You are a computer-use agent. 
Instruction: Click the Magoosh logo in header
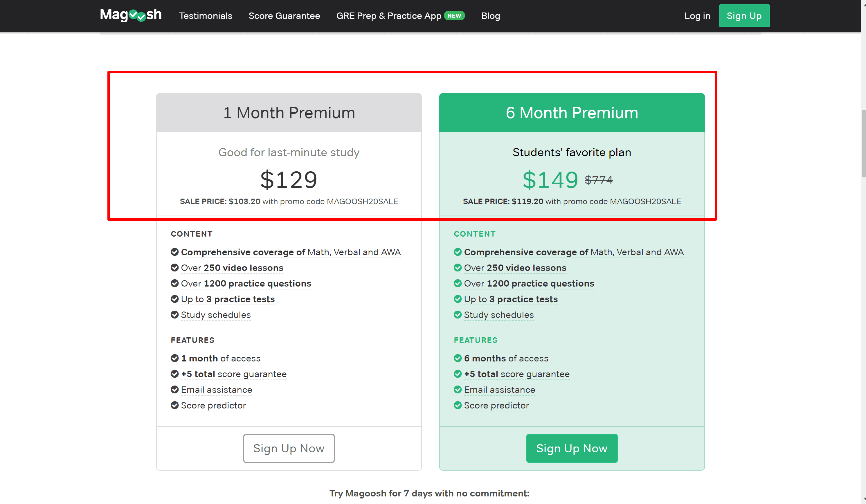pos(131,15)
